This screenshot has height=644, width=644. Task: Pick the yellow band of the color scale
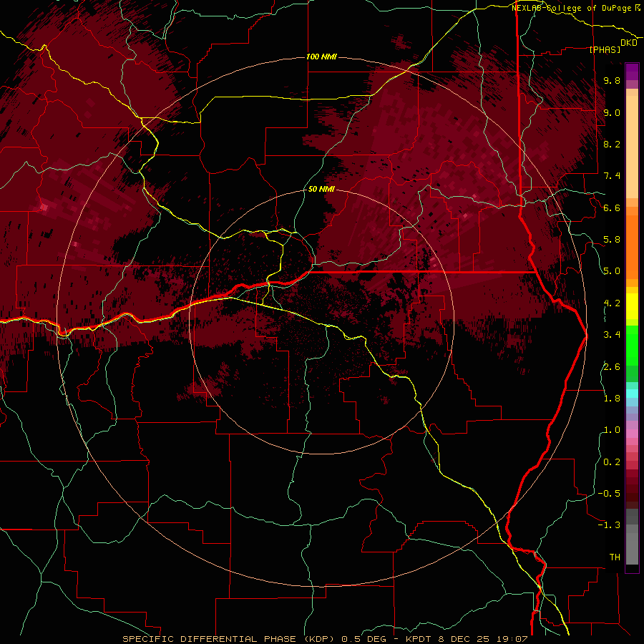(632, 306)
